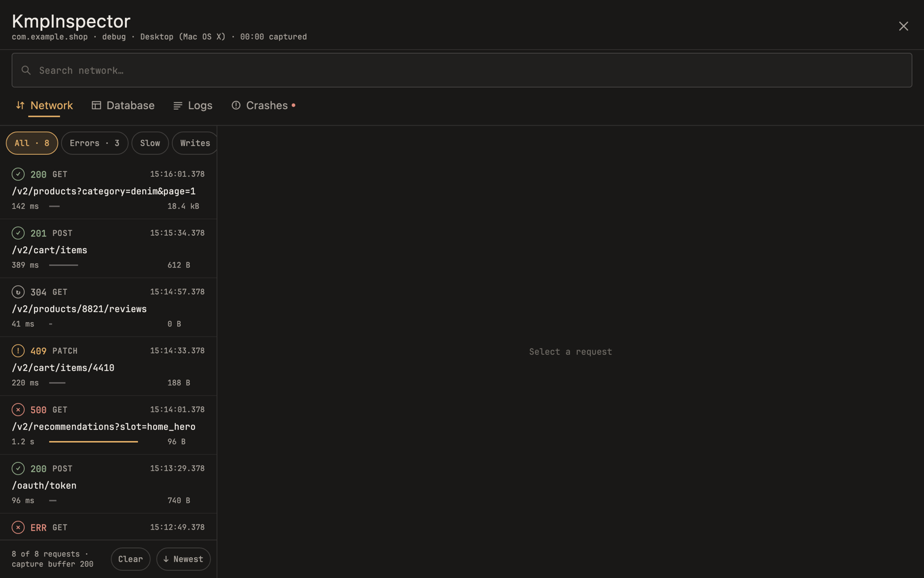The width and height of the screenshot is (924, 578).
Task: Filter by Errors · 3 chip
Action: pos(95,143)
